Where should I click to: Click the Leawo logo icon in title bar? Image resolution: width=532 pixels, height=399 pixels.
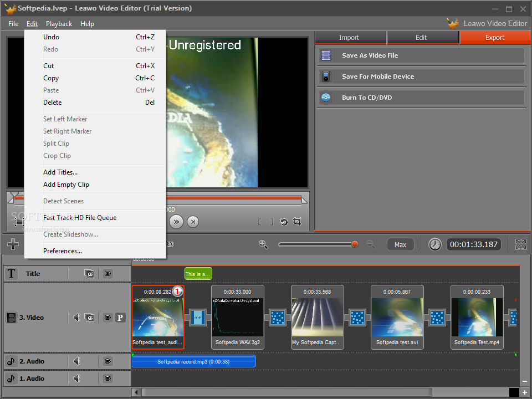tap(10, 8)
